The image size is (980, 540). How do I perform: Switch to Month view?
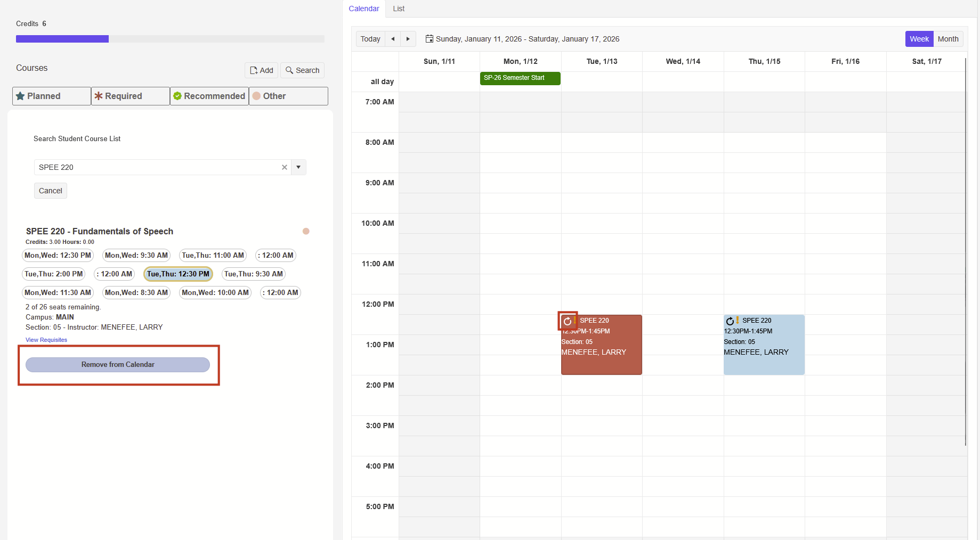click(x=948, y=39)
